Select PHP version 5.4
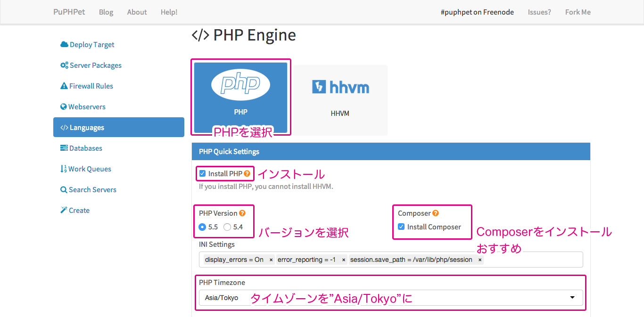This screenshot has height=317, width=644. tap(227, 227)
